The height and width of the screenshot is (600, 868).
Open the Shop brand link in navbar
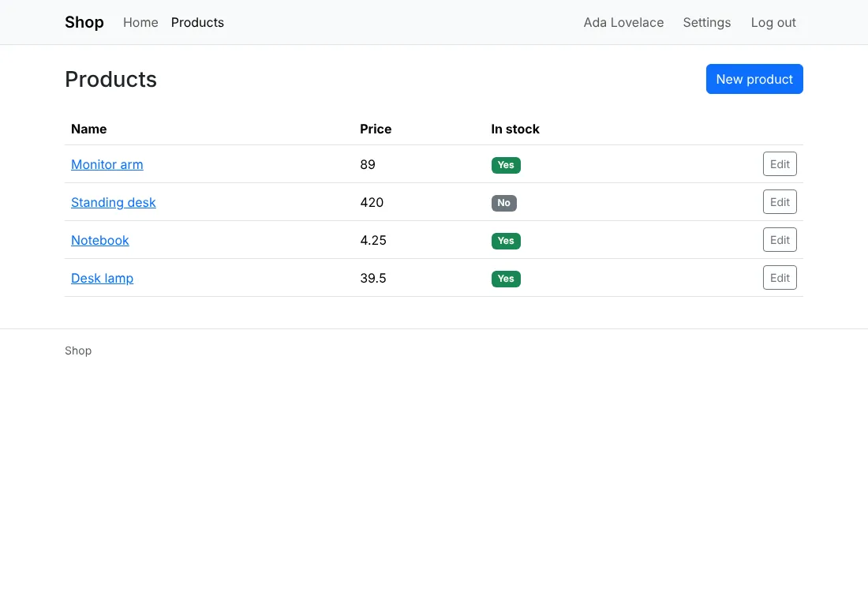(x=84, y=22)
